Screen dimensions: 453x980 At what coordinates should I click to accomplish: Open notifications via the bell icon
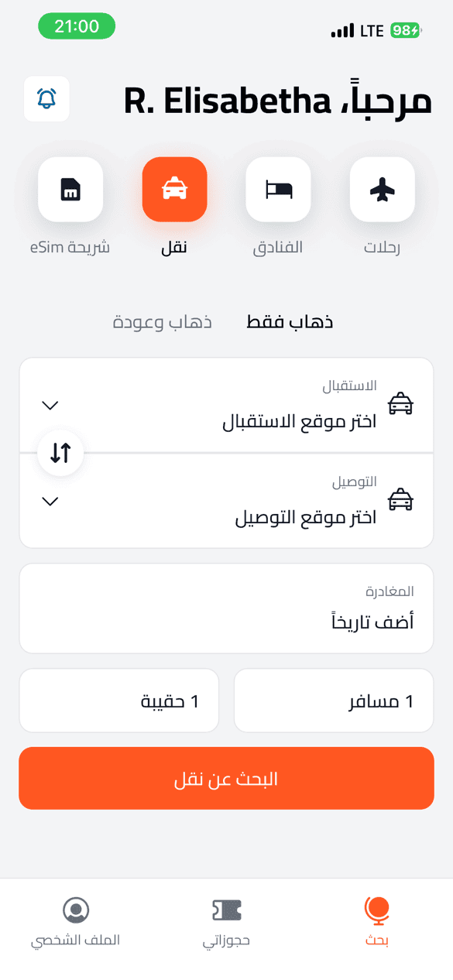[46, 98]
